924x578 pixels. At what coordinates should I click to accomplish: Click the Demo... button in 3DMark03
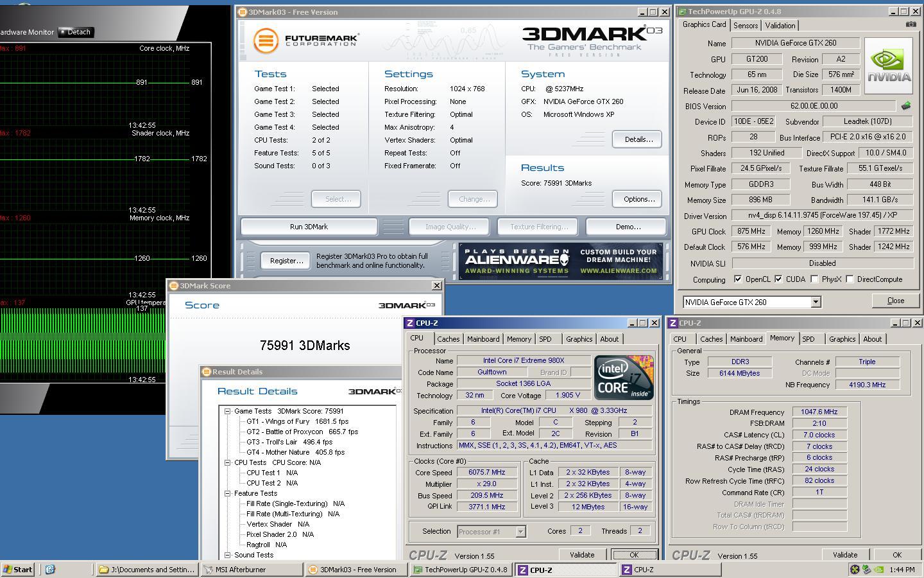628,227
